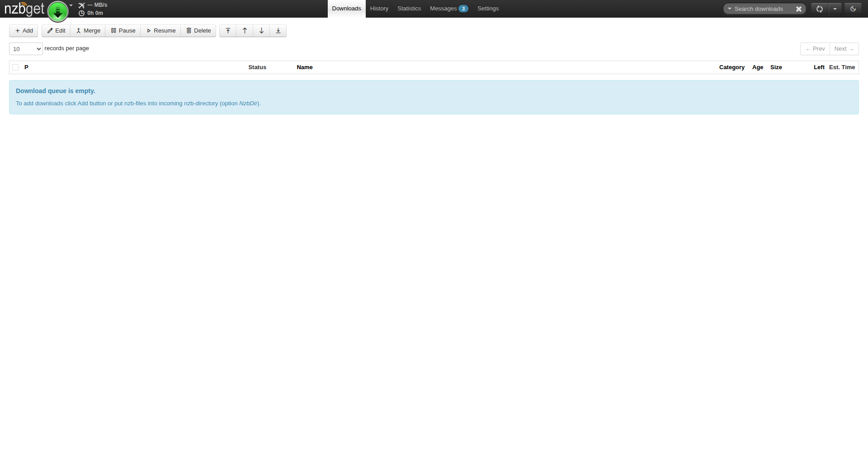Click the Merge toolbar button
Viewport: 868px width, 449px height.
pos(88,31)
